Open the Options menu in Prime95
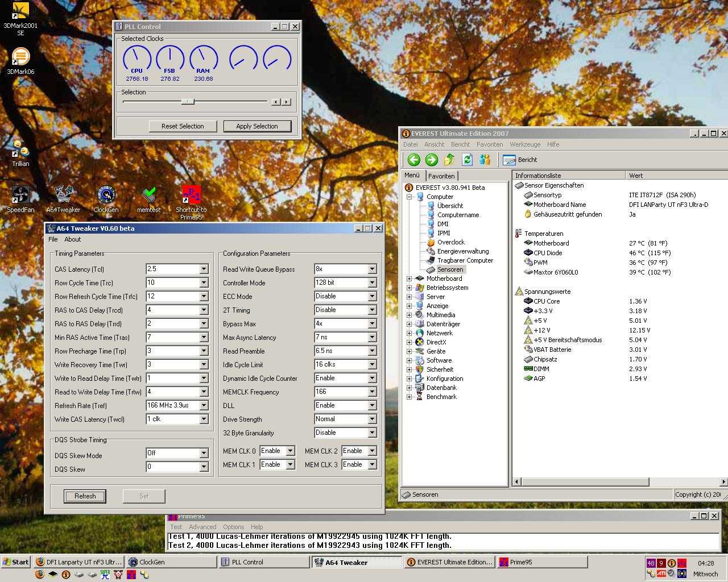This screenshot has height=582, width=728. point(234,527)
